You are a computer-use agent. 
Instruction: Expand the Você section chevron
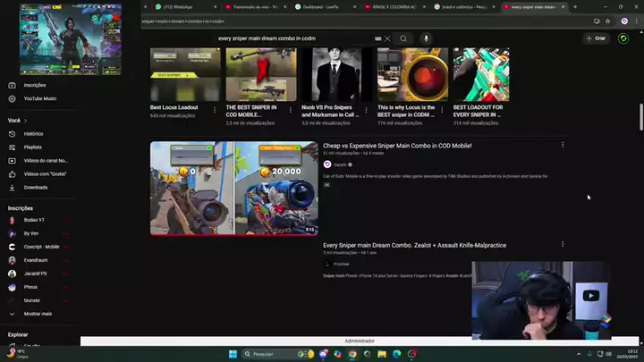[x=26, y=120]
